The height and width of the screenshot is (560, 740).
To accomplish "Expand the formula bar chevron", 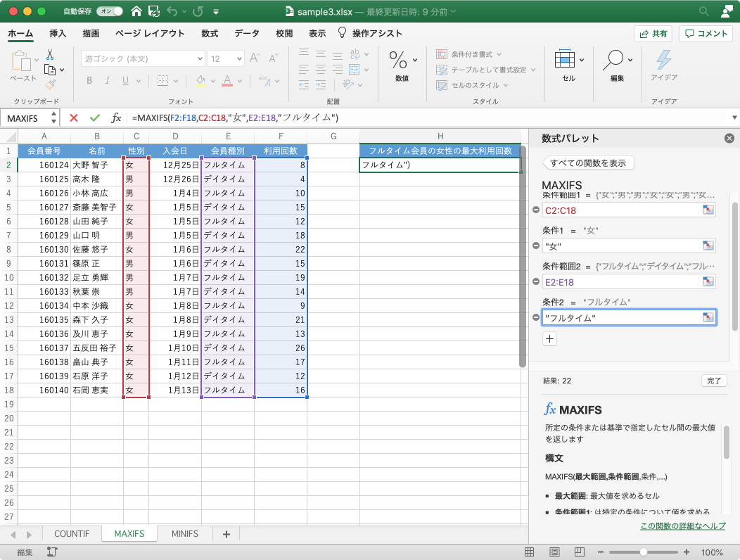I will pyautogui.click(x=734, y=117).
